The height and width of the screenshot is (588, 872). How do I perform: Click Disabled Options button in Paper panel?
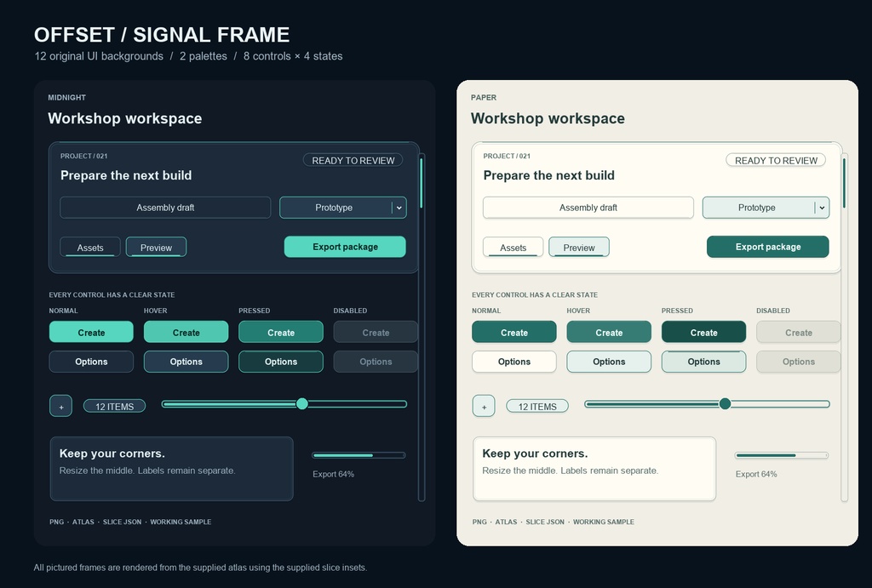pyautogui.click(x=798, y=362)
